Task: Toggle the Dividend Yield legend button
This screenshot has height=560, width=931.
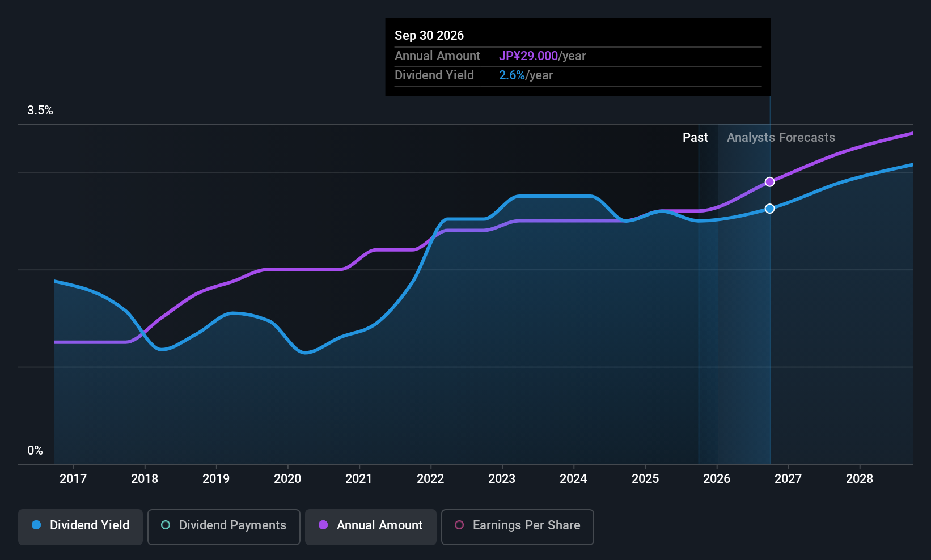Action: pos(81,527)
